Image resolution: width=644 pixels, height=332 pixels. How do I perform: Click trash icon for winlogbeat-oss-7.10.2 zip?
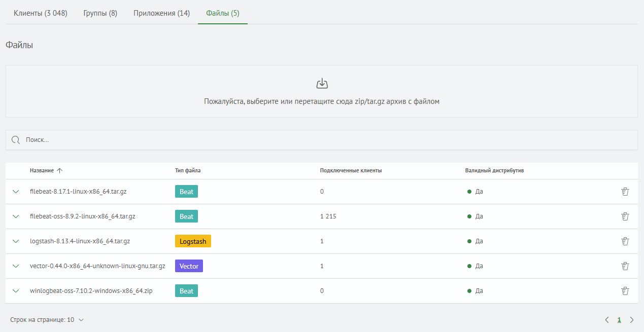coord(625,291)
